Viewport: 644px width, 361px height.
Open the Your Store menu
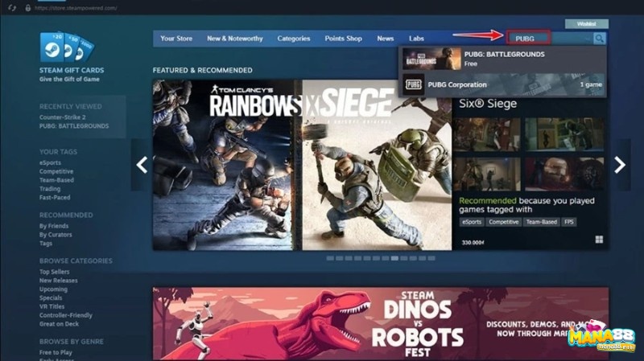coord(176,39)
